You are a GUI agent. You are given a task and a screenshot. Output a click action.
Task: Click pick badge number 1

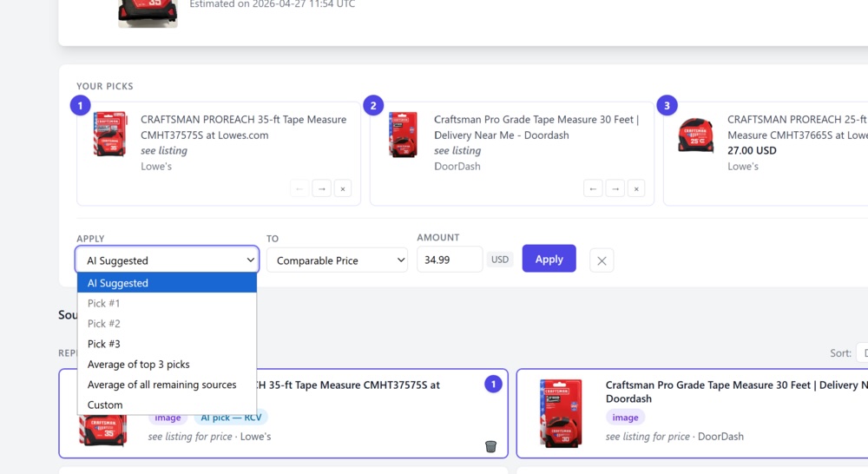click(80, 105)
